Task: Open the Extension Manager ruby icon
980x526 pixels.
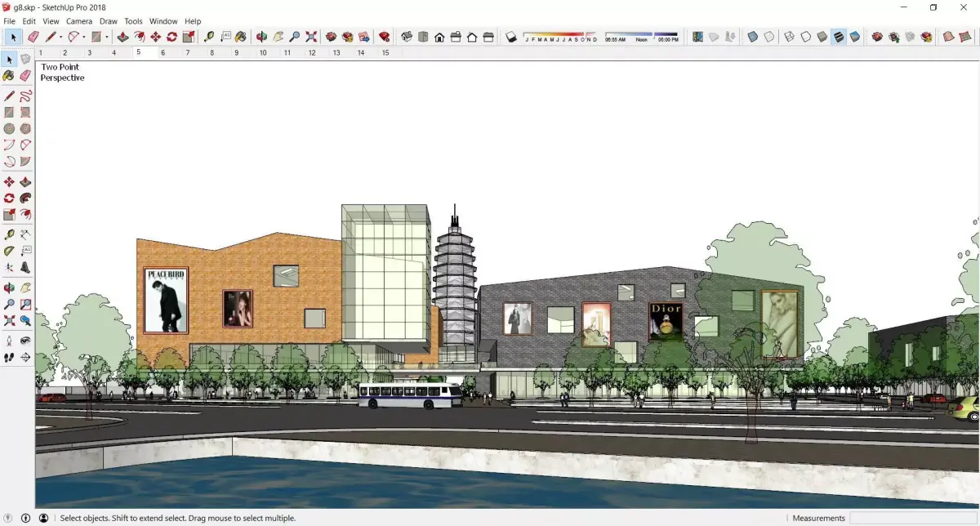Action: [x=384, y=37]
